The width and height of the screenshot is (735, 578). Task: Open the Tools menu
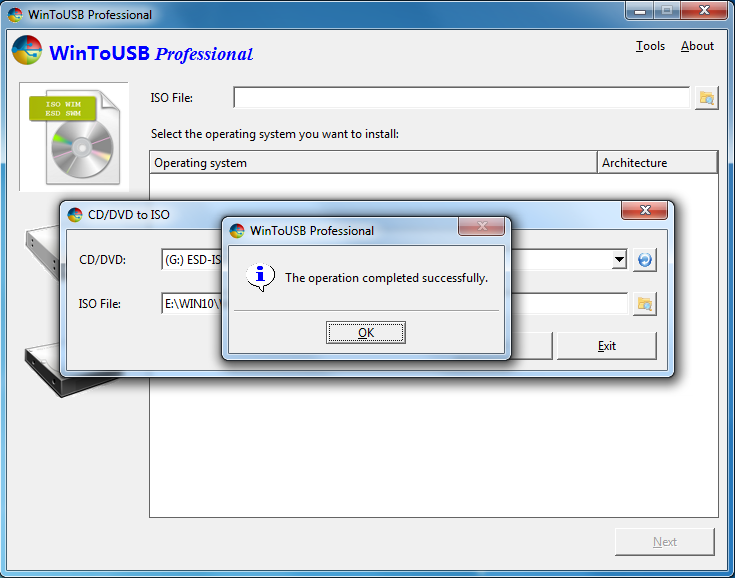tap(650, 46)
